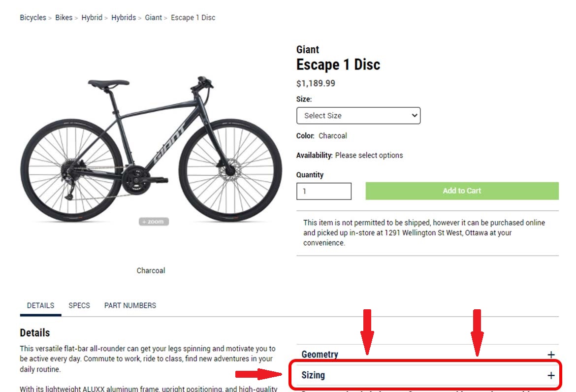Select the DETAILS tab

[40, 305]
